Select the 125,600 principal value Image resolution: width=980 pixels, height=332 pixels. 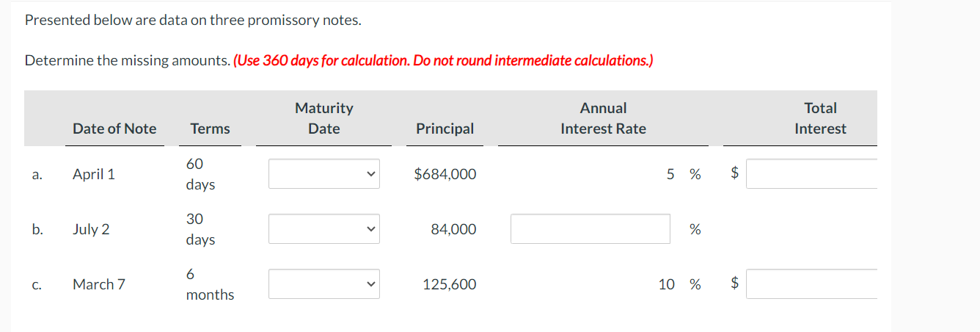pos(450,284)
